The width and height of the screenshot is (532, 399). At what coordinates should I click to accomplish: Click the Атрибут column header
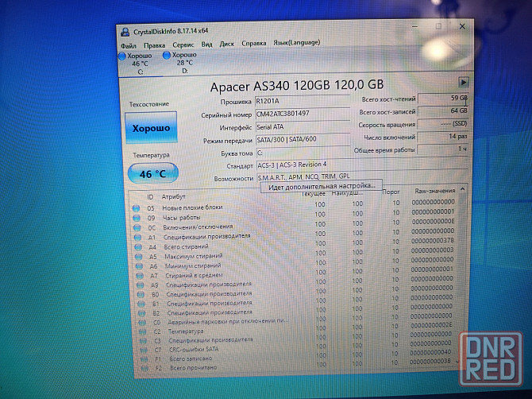(173, 196)
